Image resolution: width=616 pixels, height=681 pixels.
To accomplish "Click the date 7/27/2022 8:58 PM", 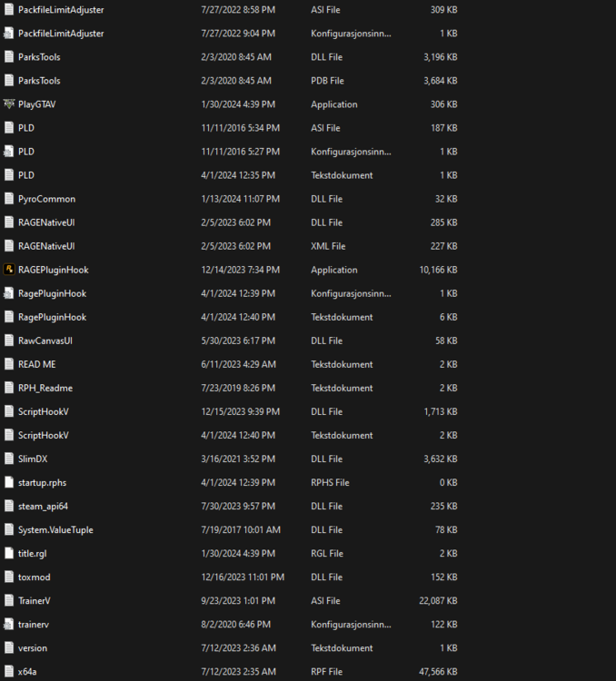I will pyautogui.click(x=238, y=10).
